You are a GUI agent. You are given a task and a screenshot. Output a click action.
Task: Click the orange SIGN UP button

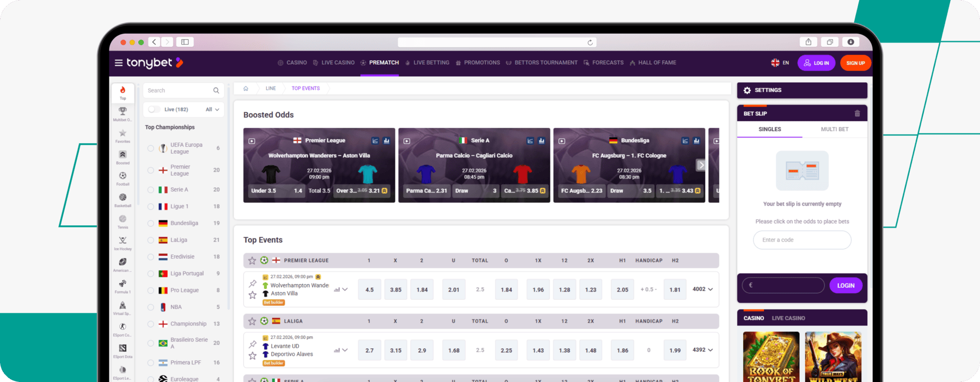(855, 63)
